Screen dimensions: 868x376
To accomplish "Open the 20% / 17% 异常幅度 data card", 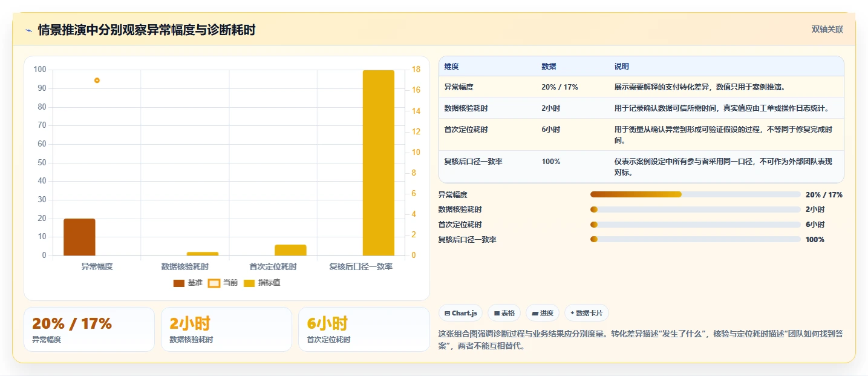I will tap(90, 329).
